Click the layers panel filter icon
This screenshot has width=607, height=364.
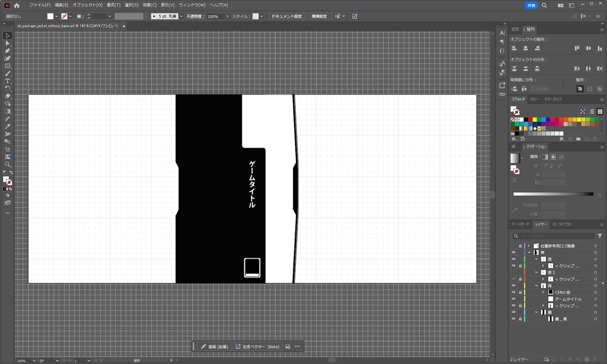[600, 236]
